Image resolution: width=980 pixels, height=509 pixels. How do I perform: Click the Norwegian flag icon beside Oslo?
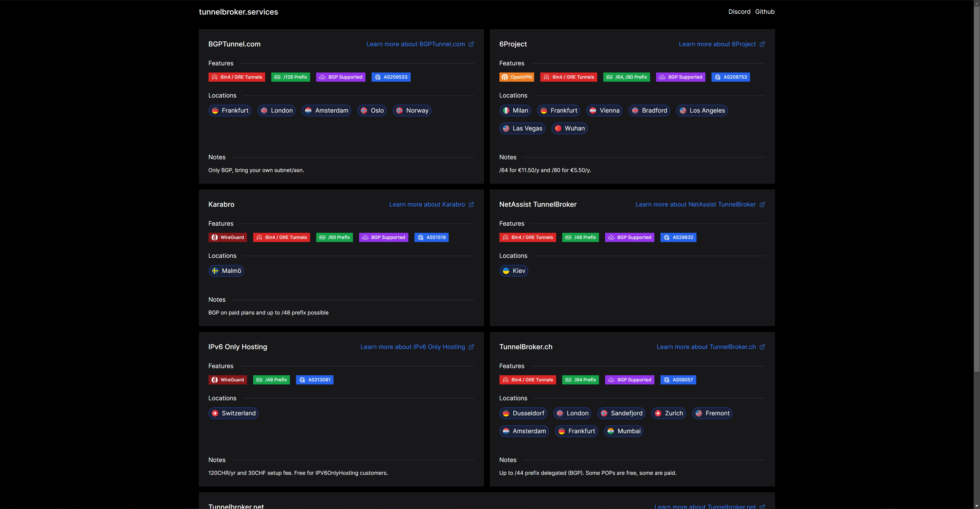(x=364, y=111)
